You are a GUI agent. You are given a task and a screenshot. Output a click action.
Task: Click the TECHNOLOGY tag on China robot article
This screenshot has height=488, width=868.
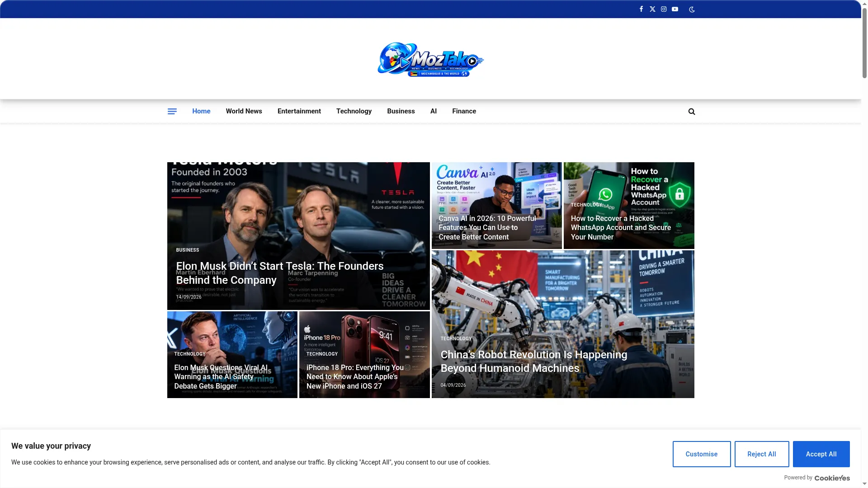pyautogui.click(x=456, y=338)
